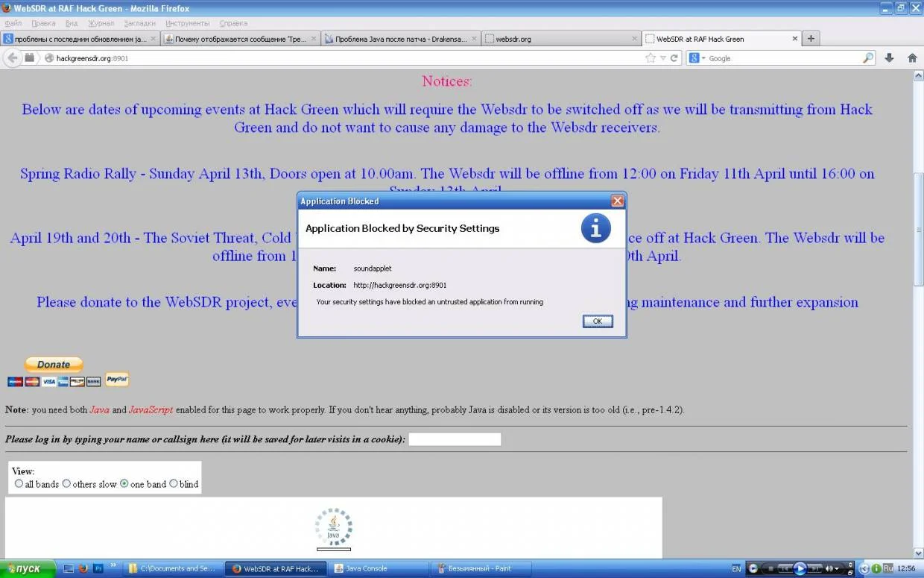
Task: Switch to the Проблема Java после патча tab
Action: coord(401,39)
